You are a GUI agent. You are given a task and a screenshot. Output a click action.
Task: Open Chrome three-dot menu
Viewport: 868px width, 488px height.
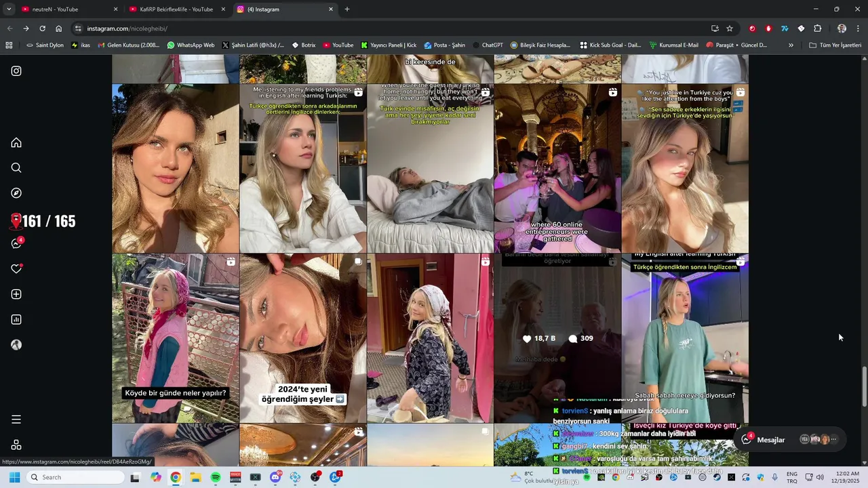[858, 28]
